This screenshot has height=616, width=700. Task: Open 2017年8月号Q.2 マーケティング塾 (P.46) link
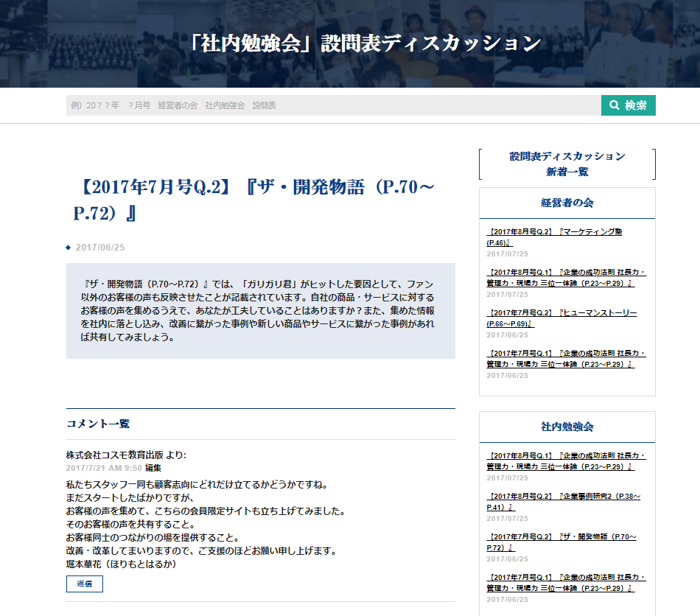pyautogui.click(x=554, y=237)
